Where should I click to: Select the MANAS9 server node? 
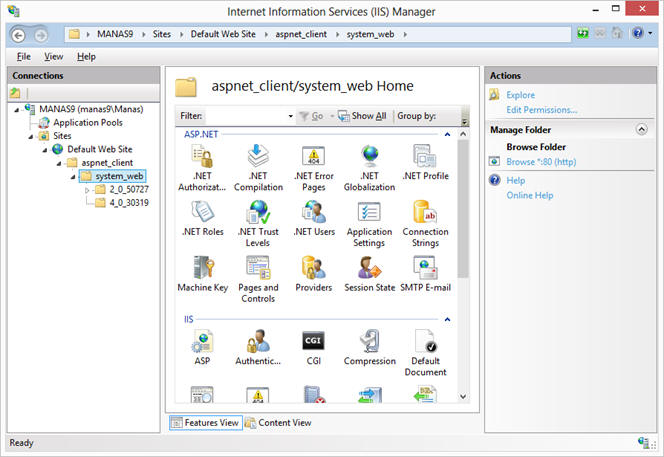pos(91,109)
